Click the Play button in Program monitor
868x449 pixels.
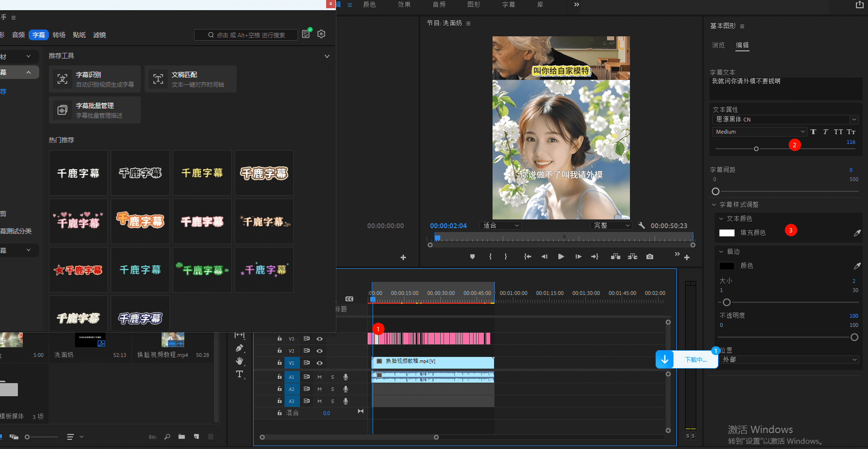point(561,257)
